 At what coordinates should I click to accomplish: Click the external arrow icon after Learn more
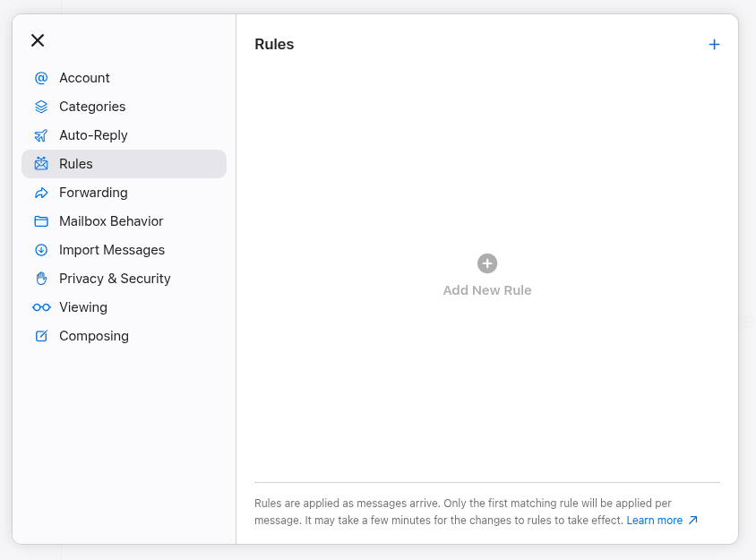pos(692,520)
